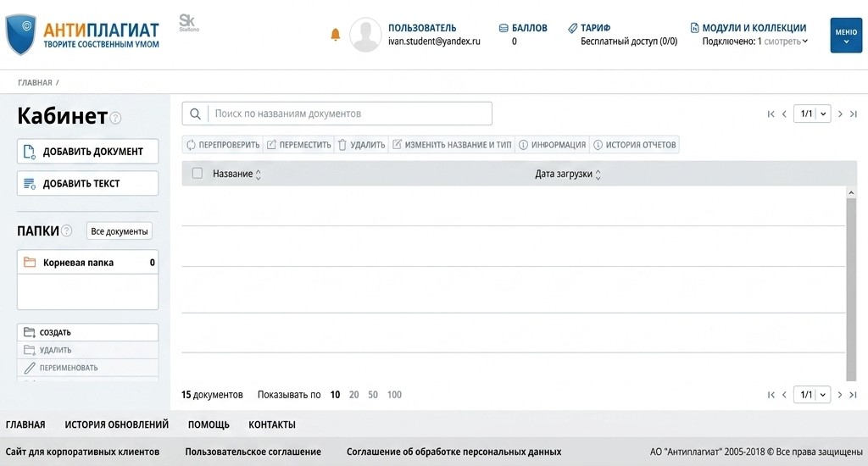The height and width of the screenshot is (466, 868).
Task: Show 10 documents per page
Action: (x=335, y=395)
